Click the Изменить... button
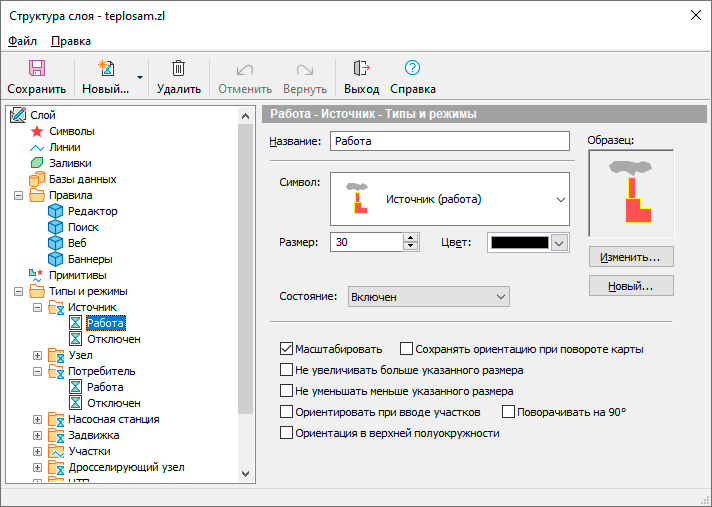Image resolution: width=712 pixels, height=507 pixels. (630, 257)
